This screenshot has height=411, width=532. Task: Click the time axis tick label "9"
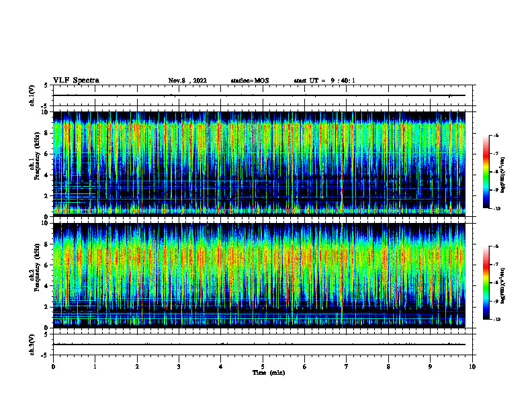(430, 367)
